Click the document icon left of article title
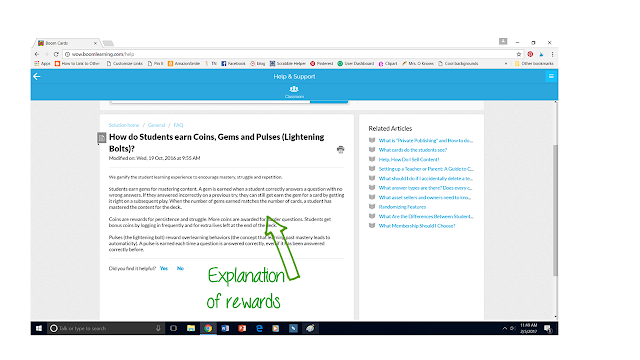 coord(102,138)
